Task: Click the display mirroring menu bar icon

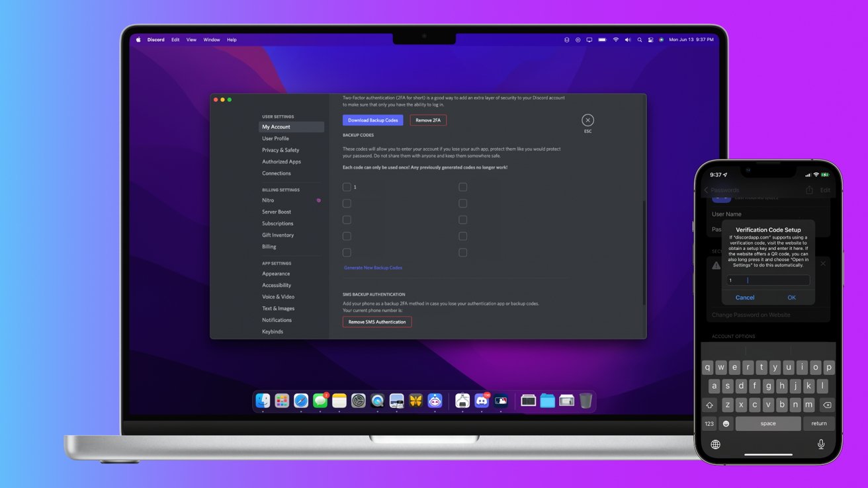Action: [589, 40]
